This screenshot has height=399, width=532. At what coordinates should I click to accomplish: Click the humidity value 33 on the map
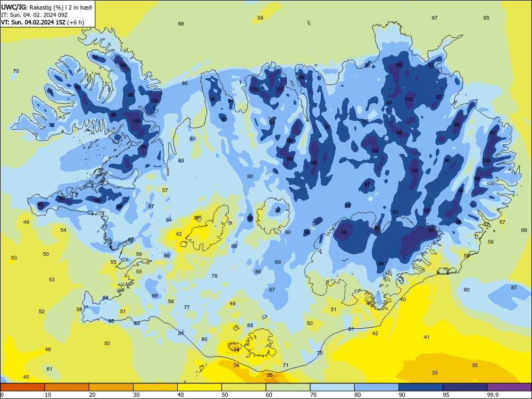[435, 373]
